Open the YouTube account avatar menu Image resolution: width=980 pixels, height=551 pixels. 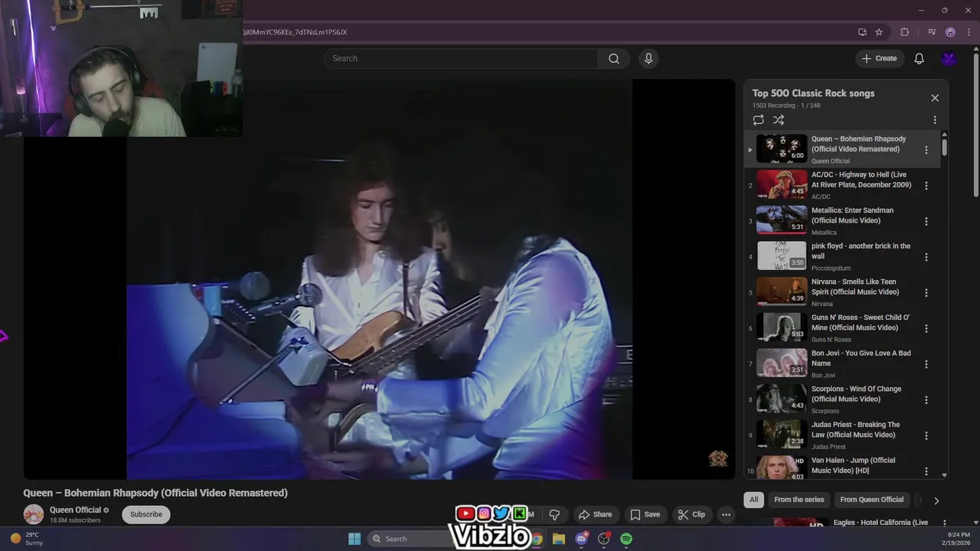pos(949,58)
